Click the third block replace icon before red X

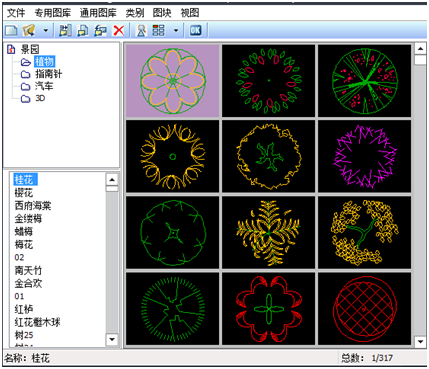(x=100, y=31)
